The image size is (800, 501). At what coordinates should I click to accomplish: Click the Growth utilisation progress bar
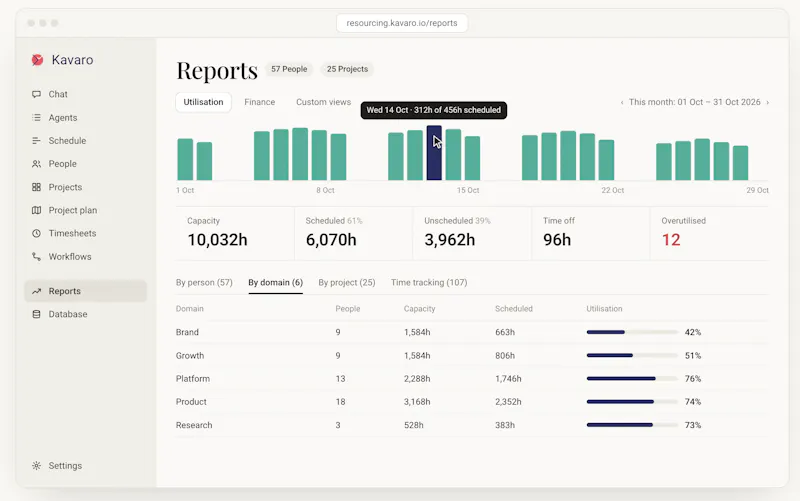(632, 356)
